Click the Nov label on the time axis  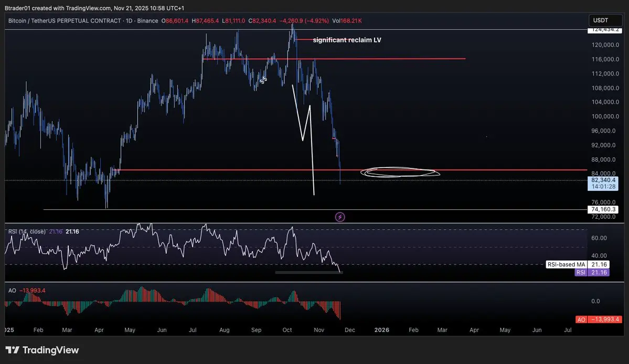click(x=319, y=330)
